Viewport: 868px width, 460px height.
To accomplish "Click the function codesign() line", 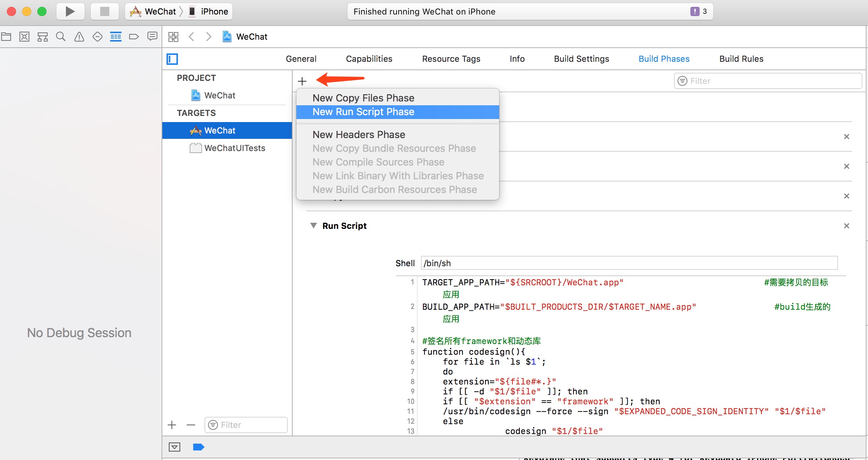I will click(x=474, y=352).
